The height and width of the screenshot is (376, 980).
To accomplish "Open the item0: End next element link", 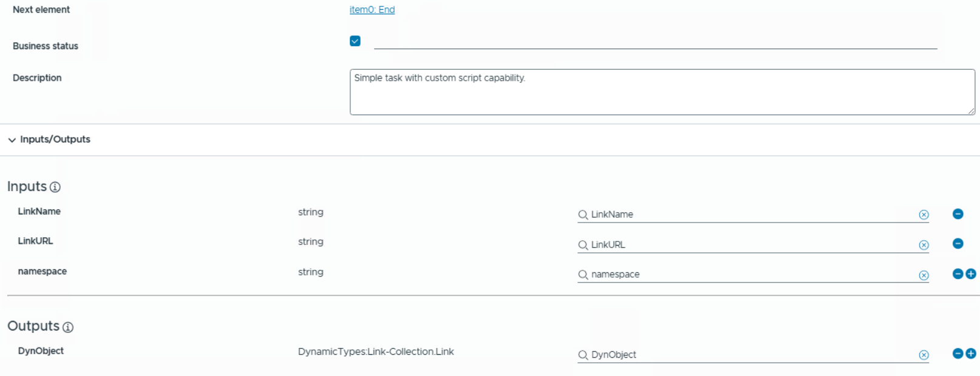I will (372, 10).
